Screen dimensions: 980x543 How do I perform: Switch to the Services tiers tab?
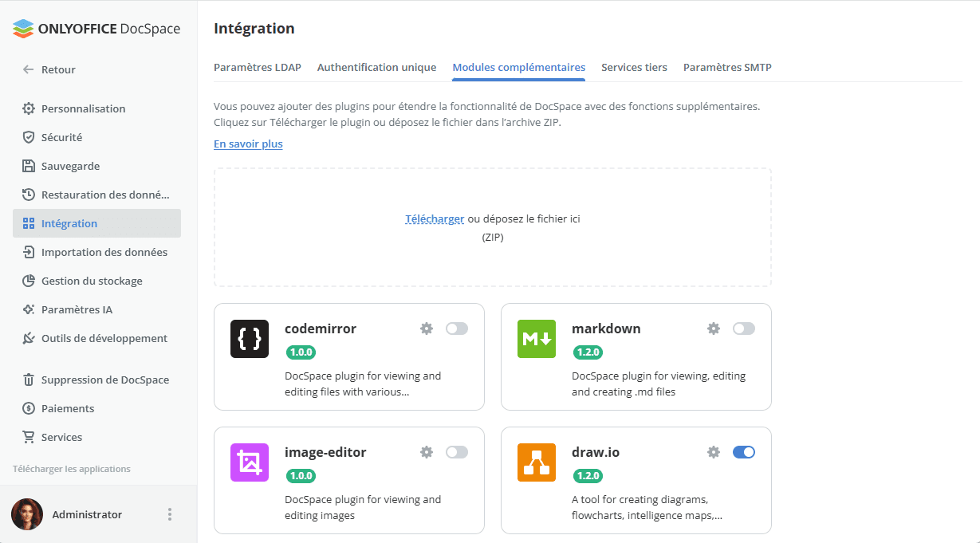[x=634, y=67]
